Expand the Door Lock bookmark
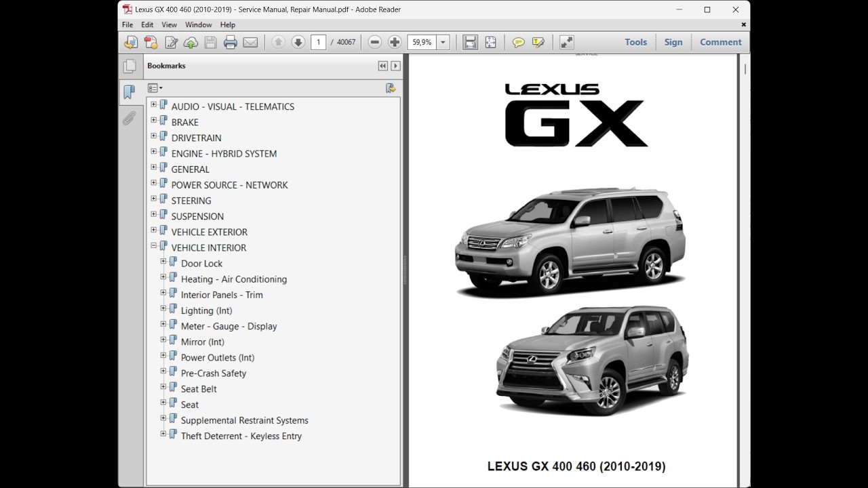 163,262
